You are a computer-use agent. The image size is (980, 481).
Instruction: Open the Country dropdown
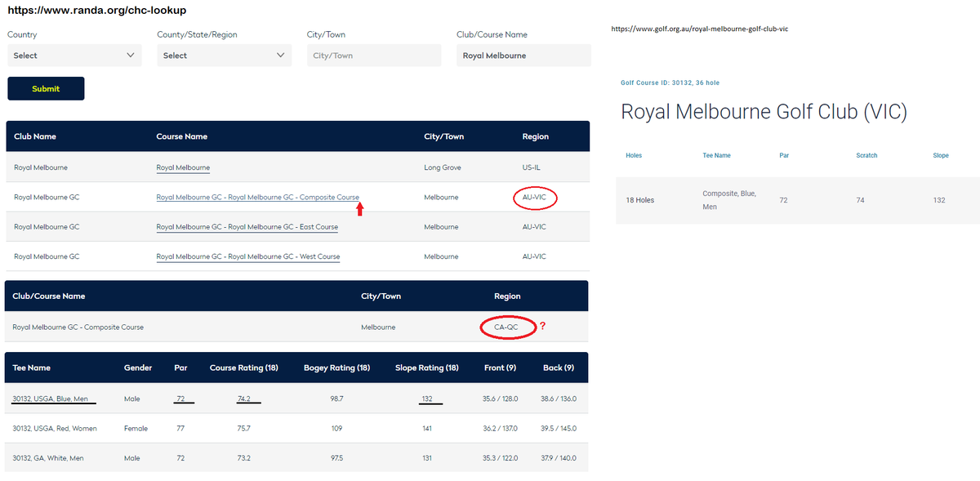tap(74, 56)
